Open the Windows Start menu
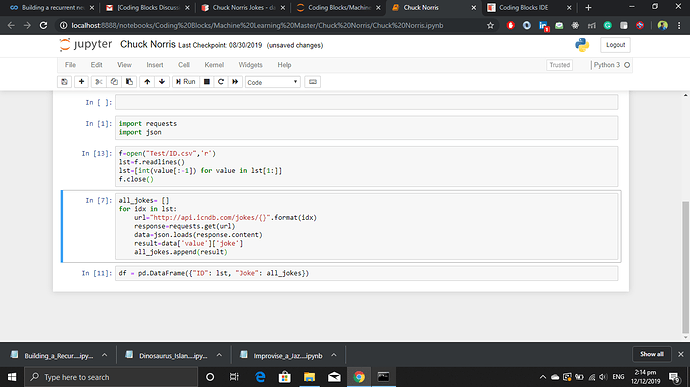 coord(12,377)
